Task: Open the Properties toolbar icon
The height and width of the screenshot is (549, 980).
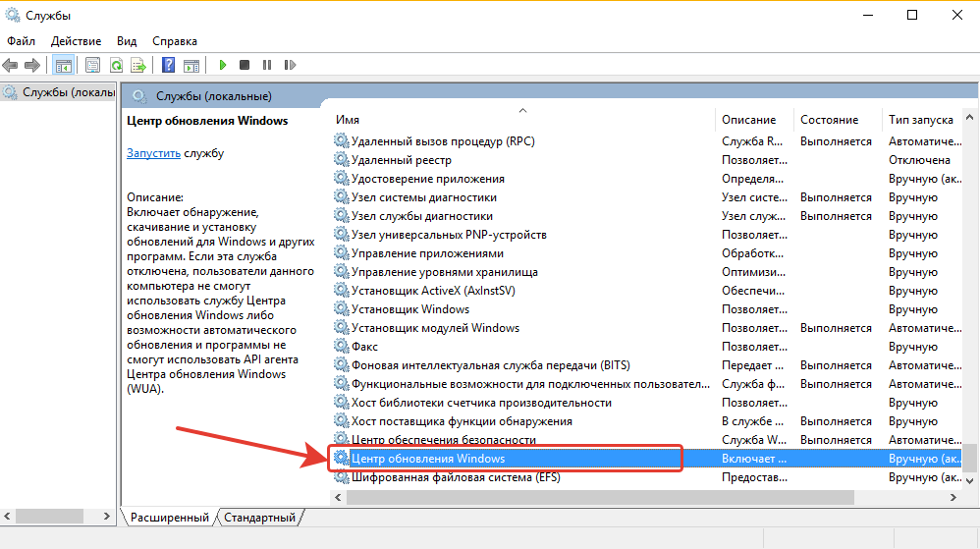Action: (x=92, y=65)
